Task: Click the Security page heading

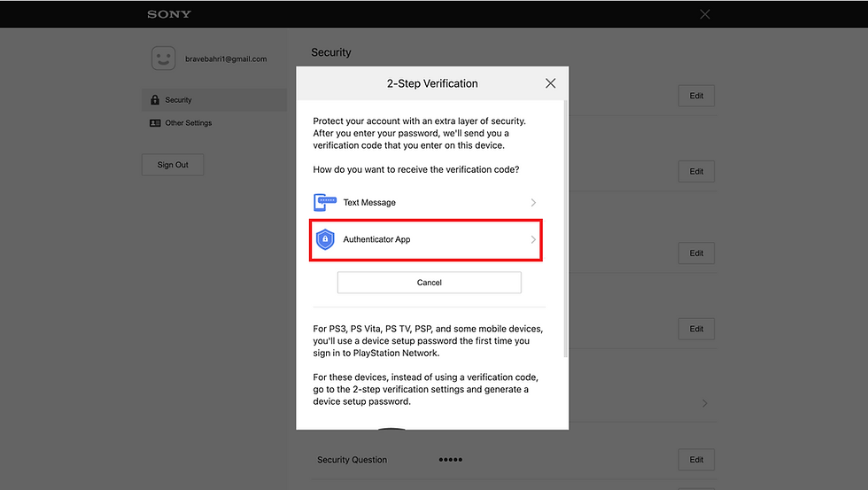Action: [x=331, y=52]
